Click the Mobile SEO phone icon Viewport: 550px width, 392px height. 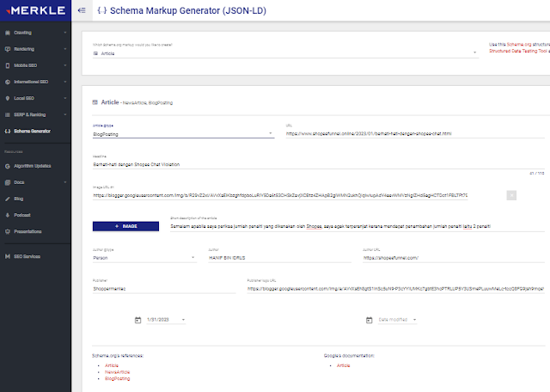[x=8, y=65]
